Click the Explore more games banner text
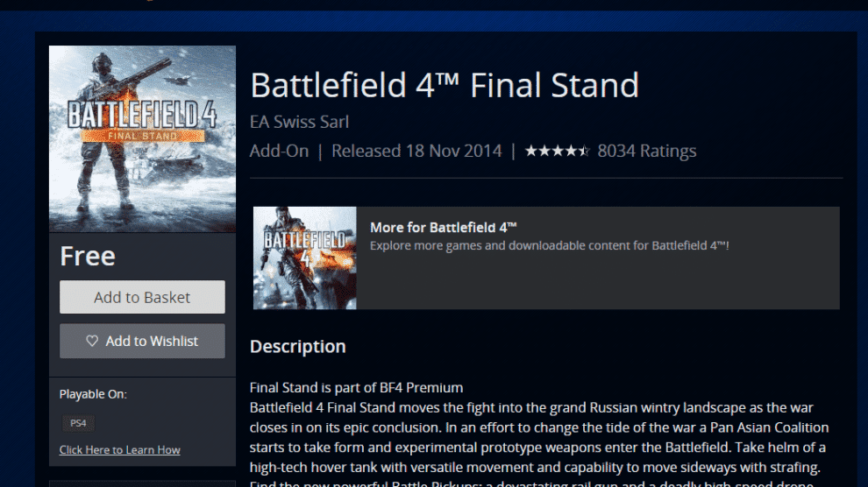 point(550,245)
